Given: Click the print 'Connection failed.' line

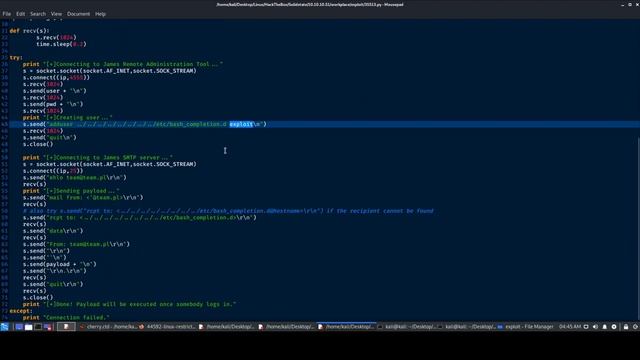Looking at the screenshot, I should pos(66,318).
